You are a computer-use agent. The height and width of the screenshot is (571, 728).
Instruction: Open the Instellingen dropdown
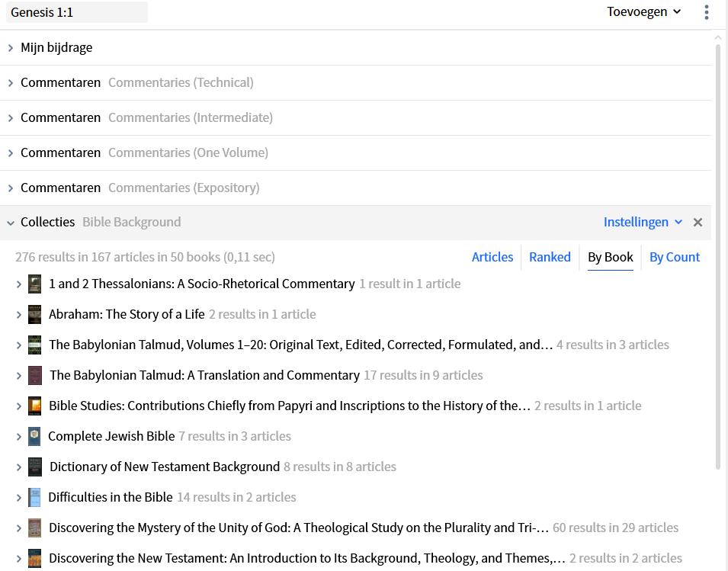point(643,223)
